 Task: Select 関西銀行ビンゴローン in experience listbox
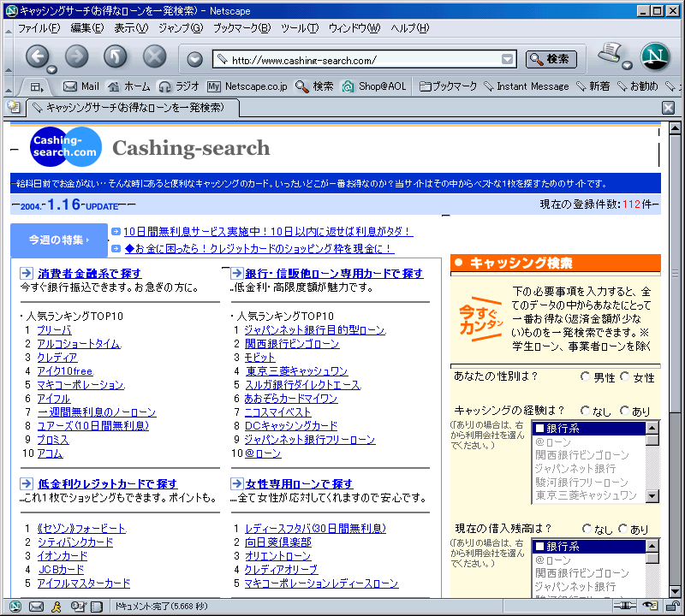(588, 455)
